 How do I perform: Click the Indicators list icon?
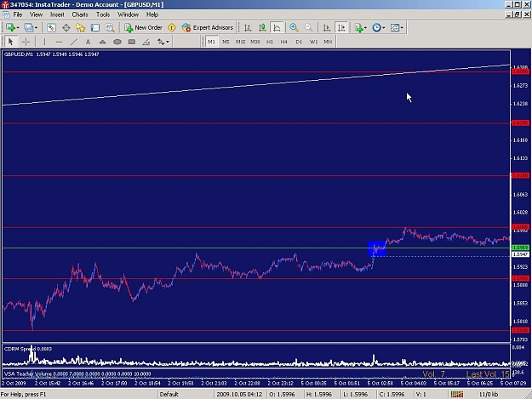359,27
